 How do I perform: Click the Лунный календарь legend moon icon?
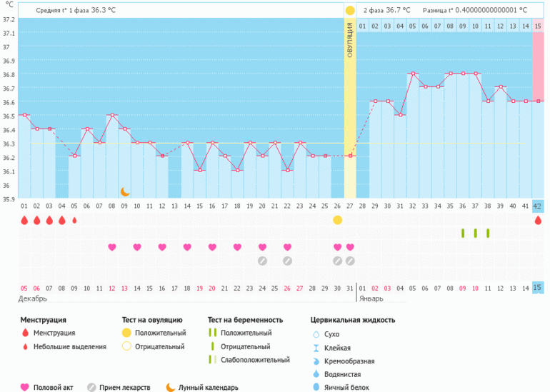coord(171,387)
